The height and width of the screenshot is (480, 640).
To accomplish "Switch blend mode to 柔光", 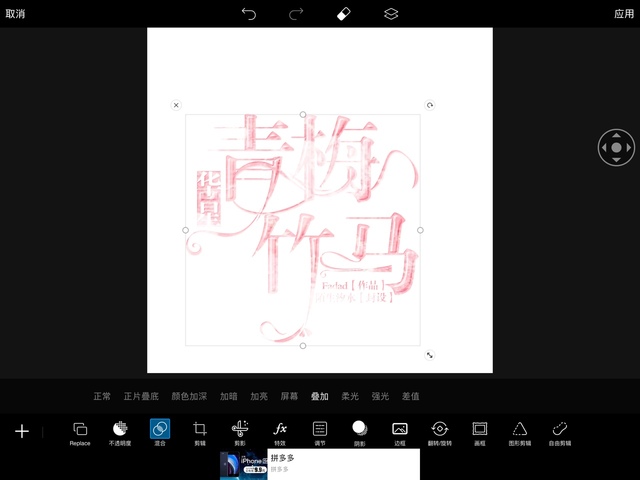I will point(350,397).
